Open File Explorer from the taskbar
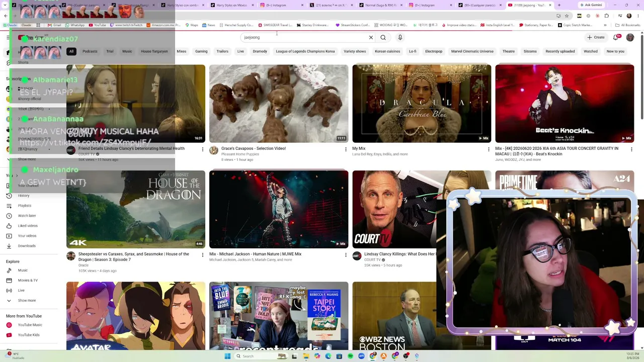 tap(306, 356)
